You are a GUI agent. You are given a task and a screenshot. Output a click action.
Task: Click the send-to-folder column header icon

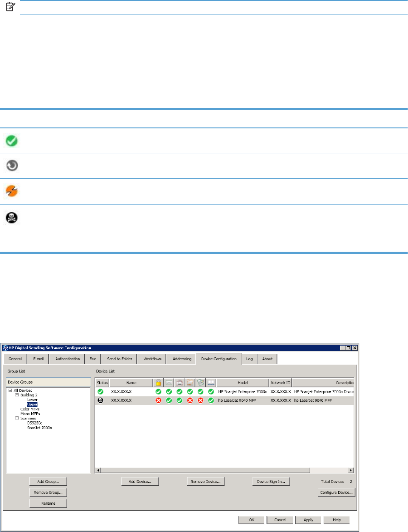[x=190, y=383]
